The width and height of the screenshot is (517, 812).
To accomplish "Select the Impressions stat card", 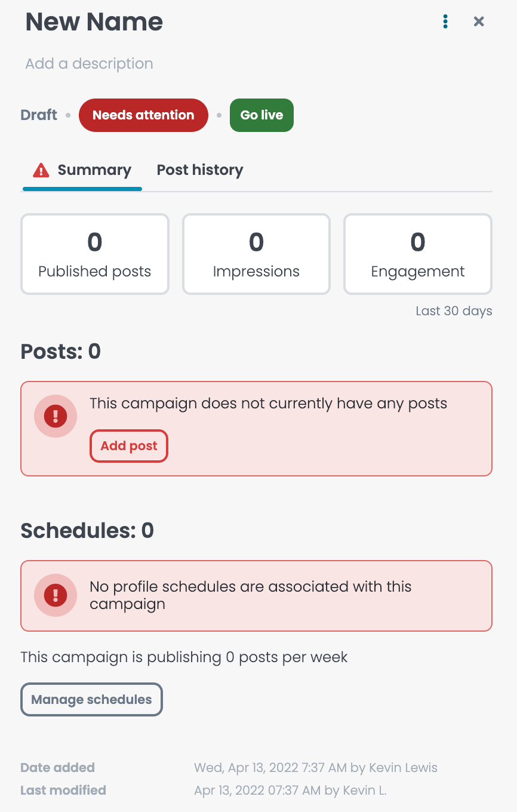I will pos(256,254).
